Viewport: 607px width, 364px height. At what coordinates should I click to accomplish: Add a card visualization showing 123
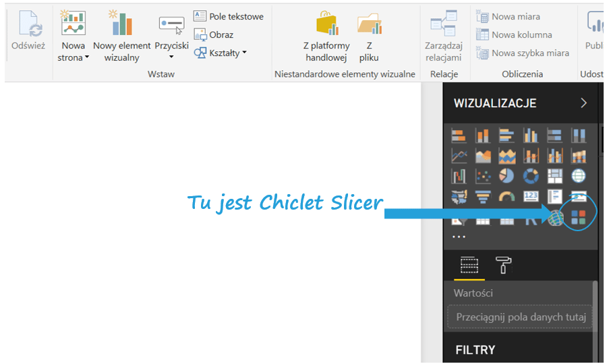click(531, 197)
